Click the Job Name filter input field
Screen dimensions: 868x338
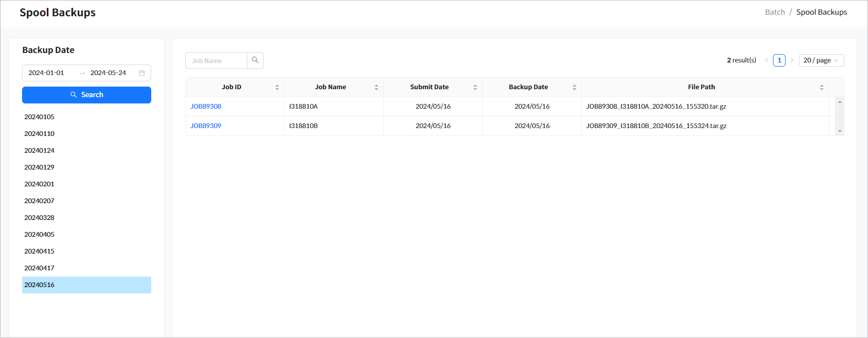(216, 60)
